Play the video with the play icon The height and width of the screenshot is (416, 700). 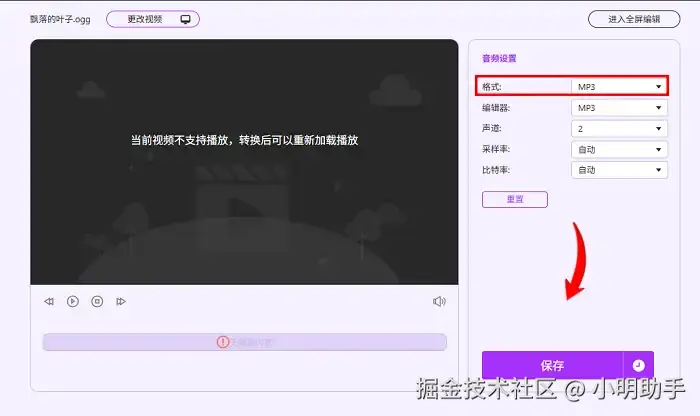73,302
